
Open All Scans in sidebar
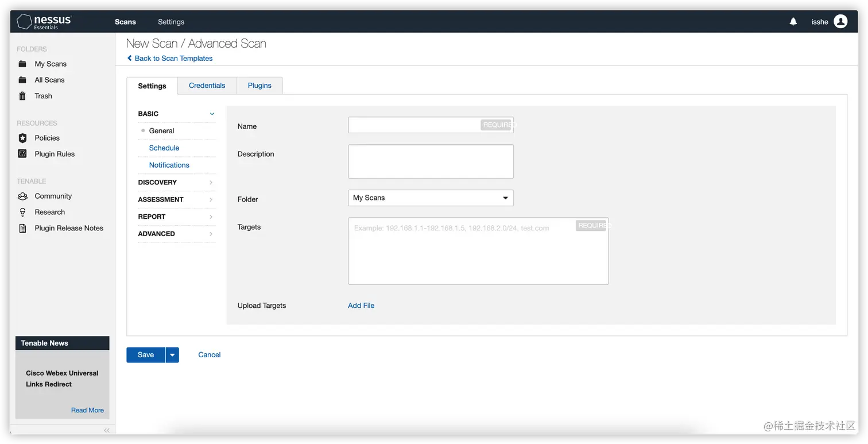[x=49, y=80]
